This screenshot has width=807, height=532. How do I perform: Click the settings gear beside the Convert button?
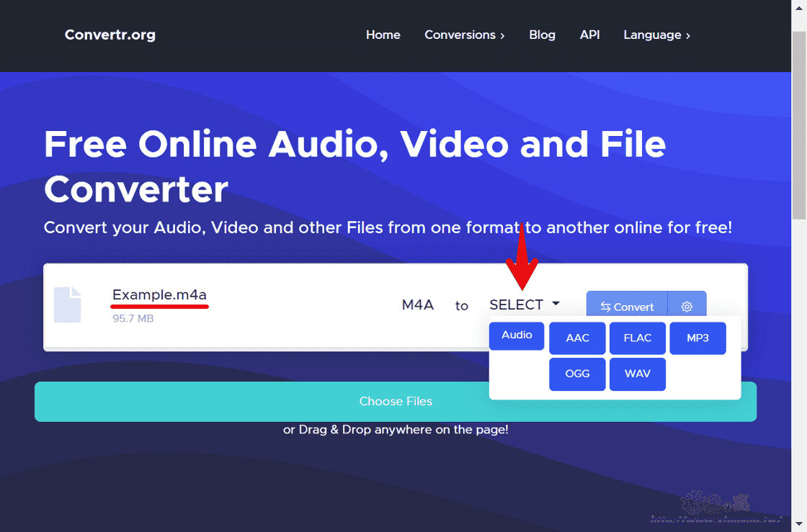pos(687,305)
